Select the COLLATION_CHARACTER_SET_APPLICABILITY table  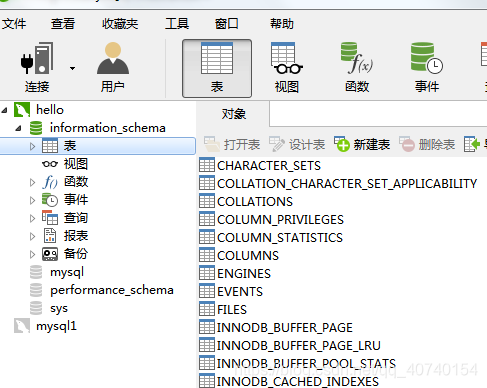click(x=347, y=184)
